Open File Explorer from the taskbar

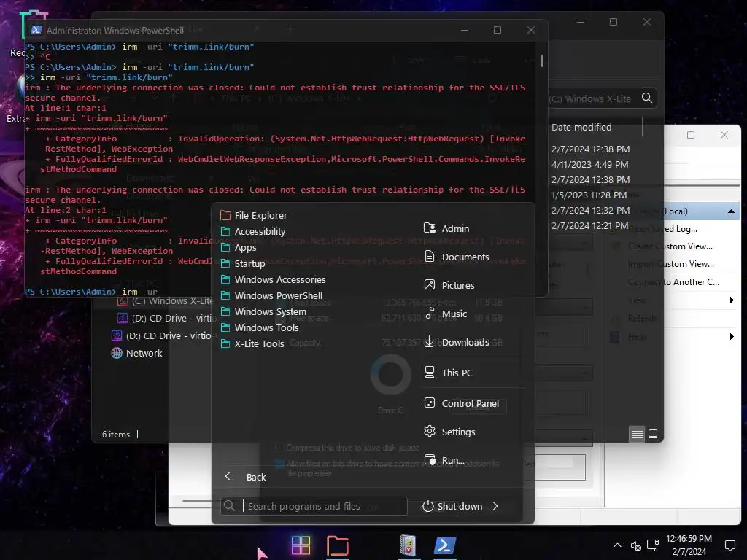coord(337,545)
